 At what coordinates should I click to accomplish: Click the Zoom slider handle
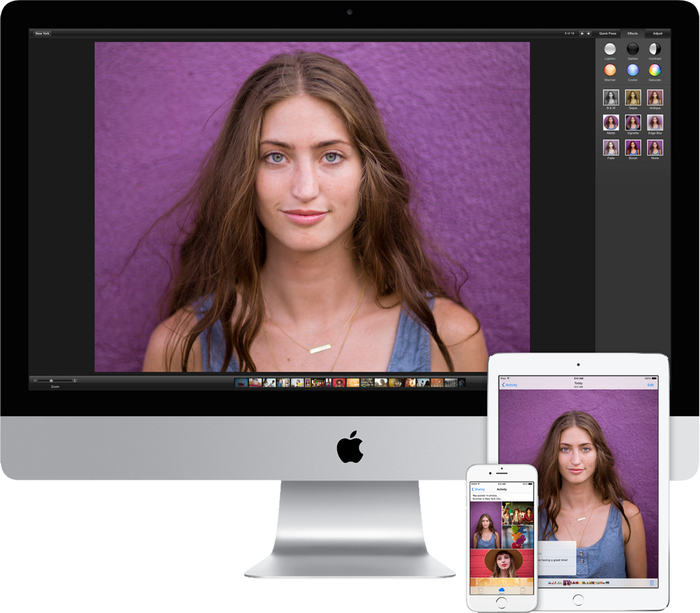click(51, 380)
